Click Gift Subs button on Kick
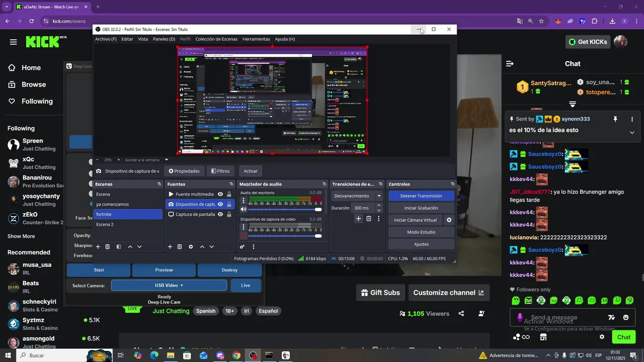The image size is (644, 362). tap(381, 293)
